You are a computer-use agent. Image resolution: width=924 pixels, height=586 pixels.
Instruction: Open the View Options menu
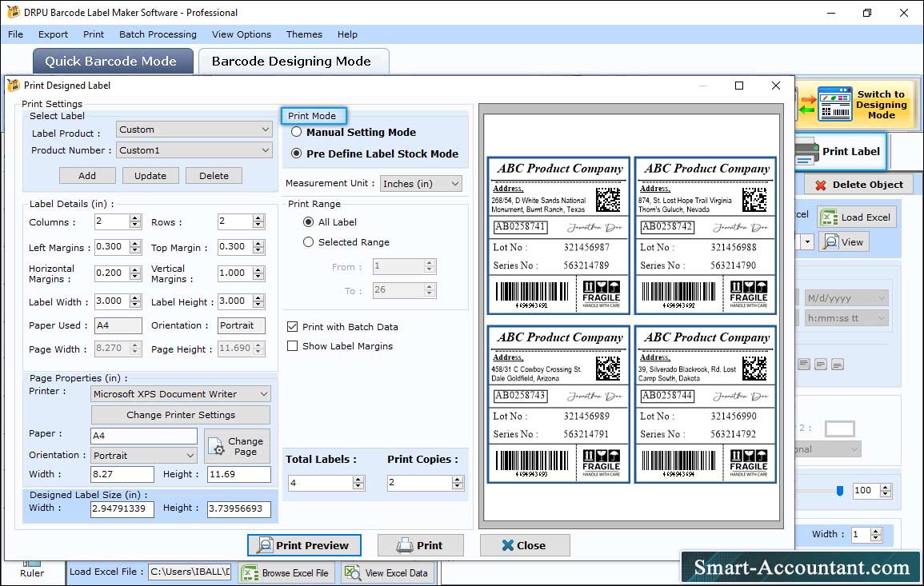(x=242, y=34)
